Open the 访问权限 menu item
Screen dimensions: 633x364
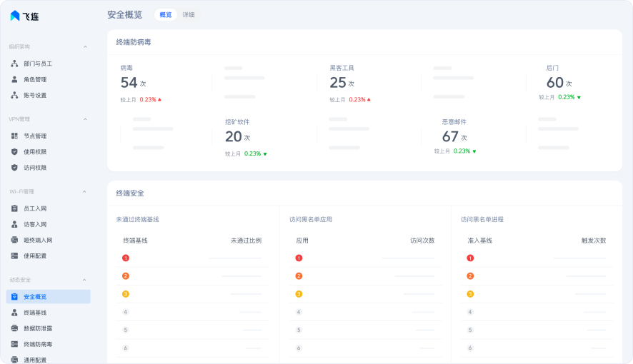[35, 168]
